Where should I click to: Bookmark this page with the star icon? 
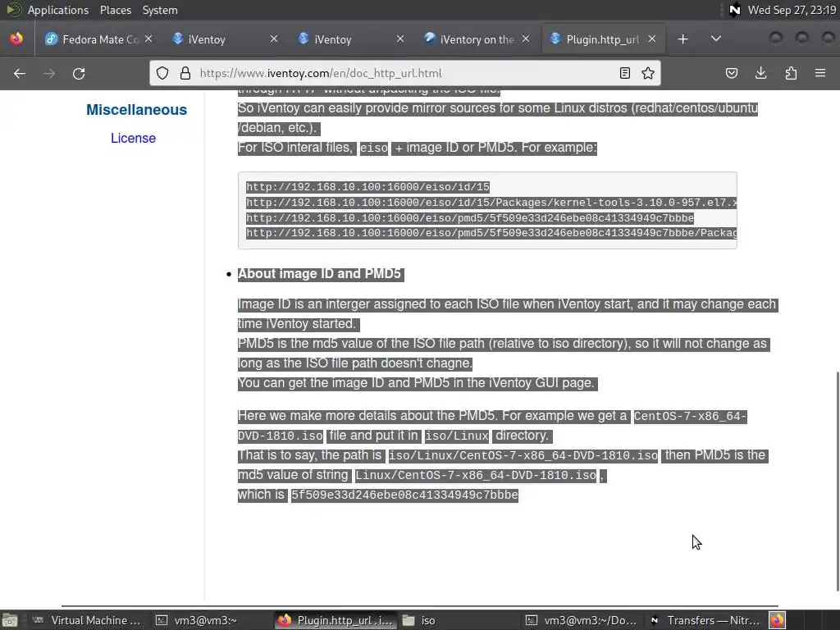tap(648, 73)
